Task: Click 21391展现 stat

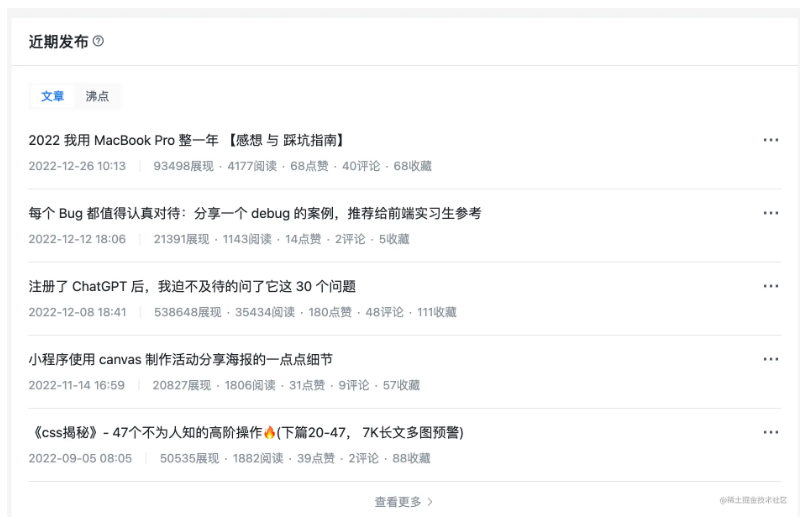Action: pyautogui.click(x=181, y=239)
